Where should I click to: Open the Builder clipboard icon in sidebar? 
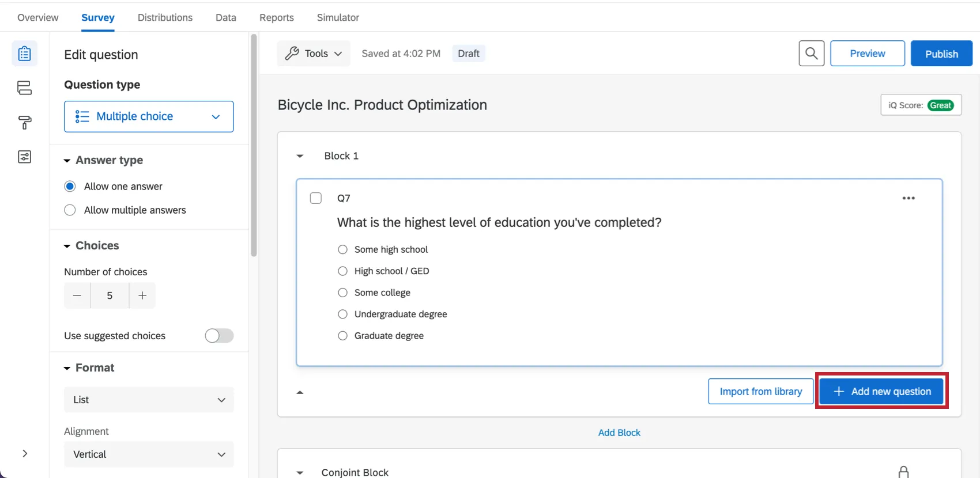click(x=24, y=54)
